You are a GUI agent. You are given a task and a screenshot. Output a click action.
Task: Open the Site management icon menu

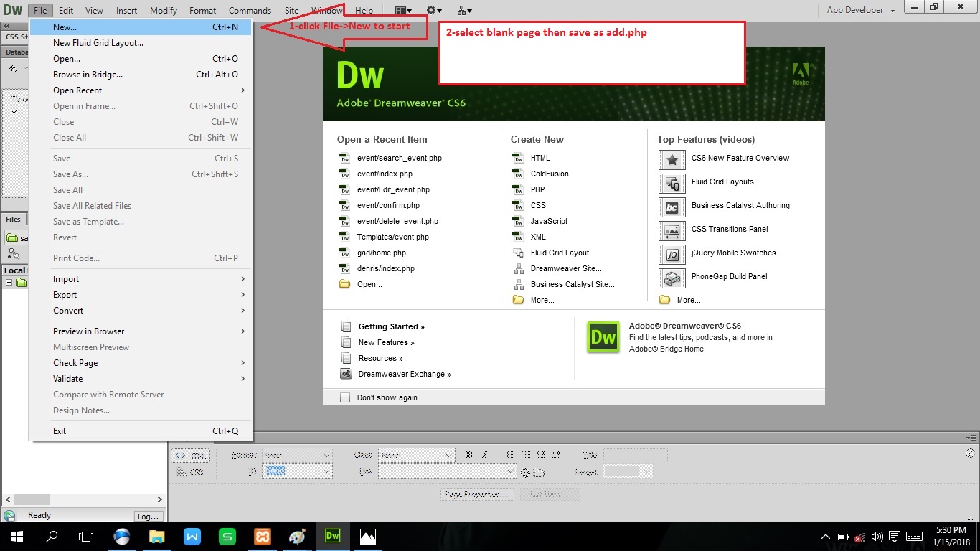464,10
